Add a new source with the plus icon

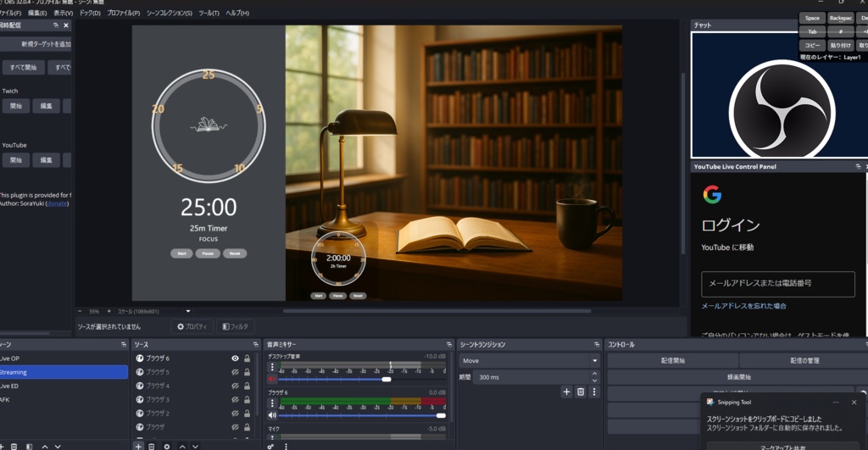pos(138,446)
